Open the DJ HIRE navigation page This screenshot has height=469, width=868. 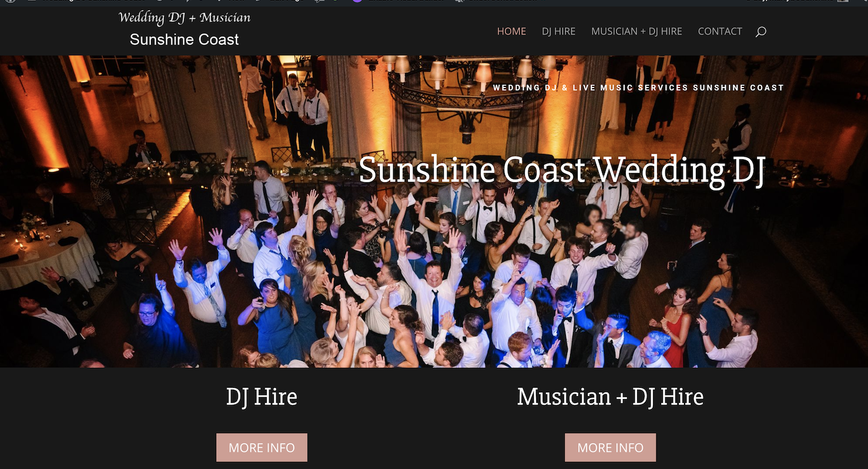(x=558, y=31)
